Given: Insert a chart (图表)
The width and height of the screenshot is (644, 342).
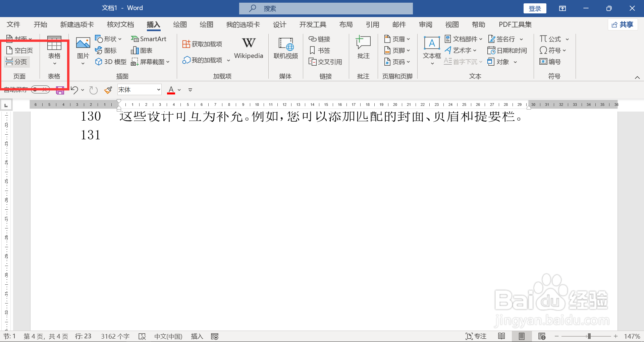Looking at the screenshot, I should click(x=142, y=51).
